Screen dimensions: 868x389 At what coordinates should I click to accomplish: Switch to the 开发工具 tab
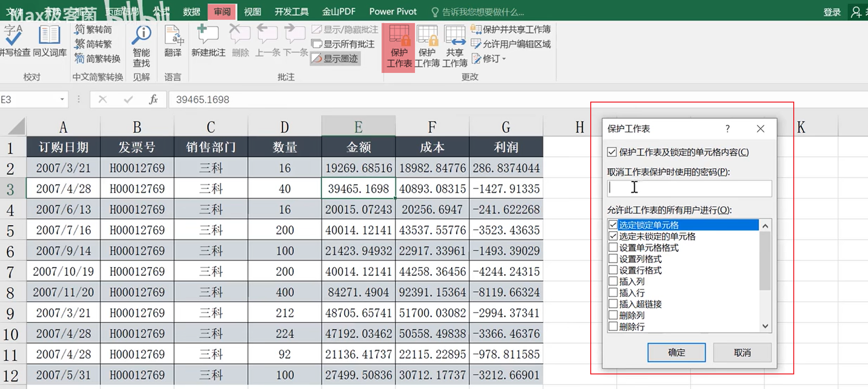(291, 12)
